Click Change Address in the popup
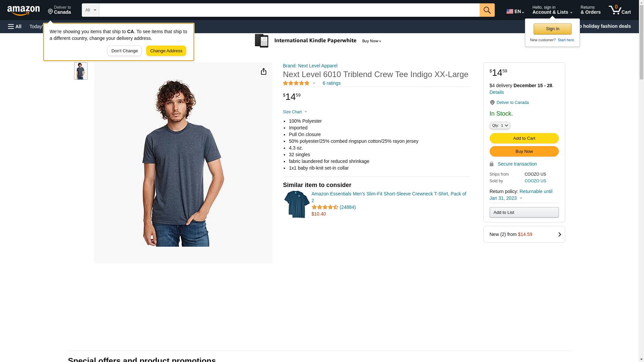The height and width of the screenshot is (362, 644). (166, 51)
